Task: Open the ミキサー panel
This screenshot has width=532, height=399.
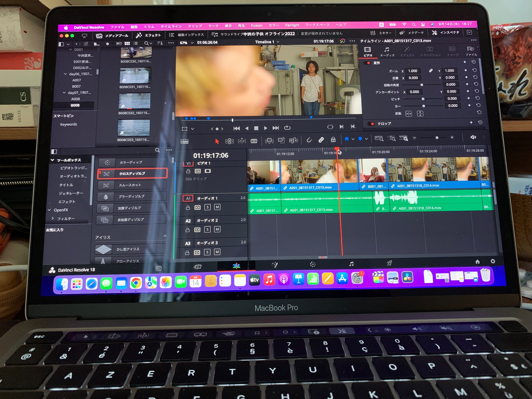Action: pyautogui.click(x=381, y=33)
